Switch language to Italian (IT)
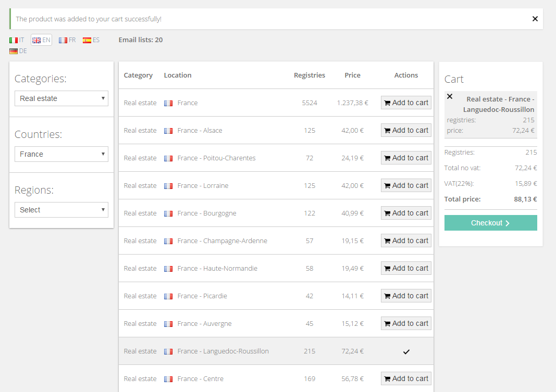Screen dimensions: 556x392 click(17, 40)
